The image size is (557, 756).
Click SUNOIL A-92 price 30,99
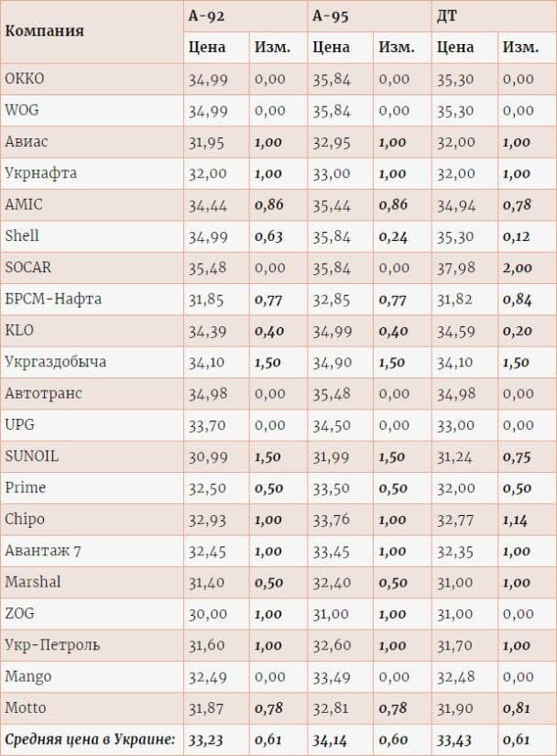click(x=206, y=456)
